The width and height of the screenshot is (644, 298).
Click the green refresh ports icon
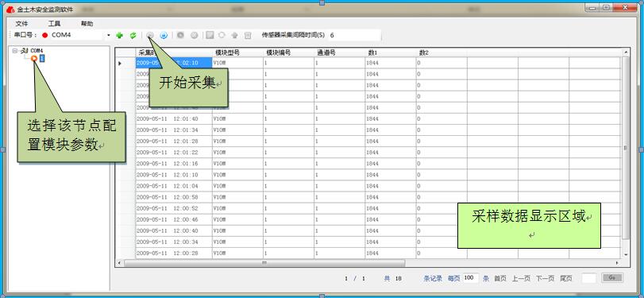(133, 35)
